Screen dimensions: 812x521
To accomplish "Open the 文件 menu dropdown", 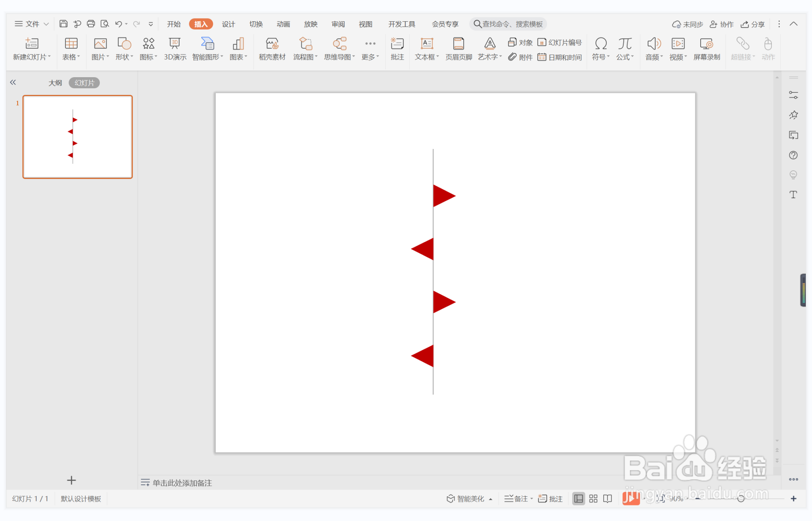I will [32, 24].
